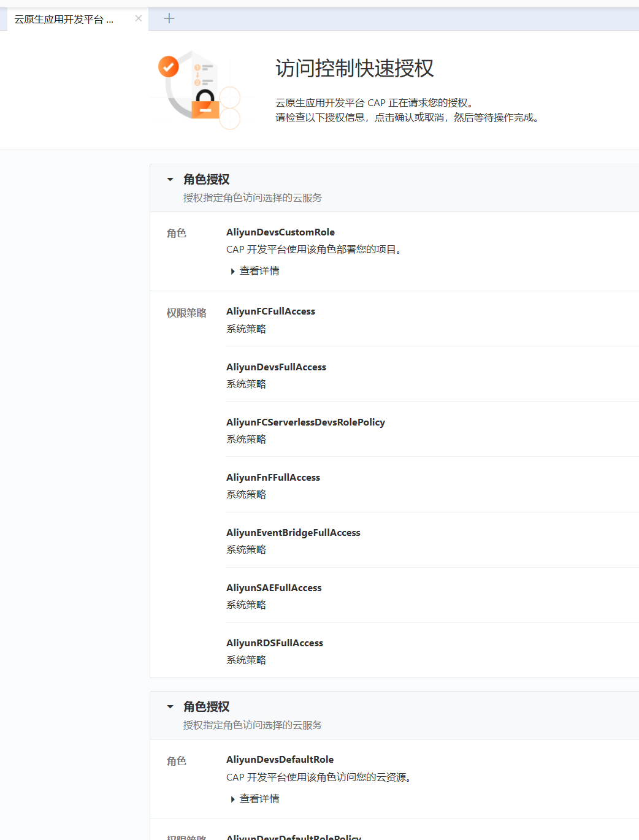
Task: Click the 系统策略 label under AliyunFnFFullAccess
Action: 246,495
